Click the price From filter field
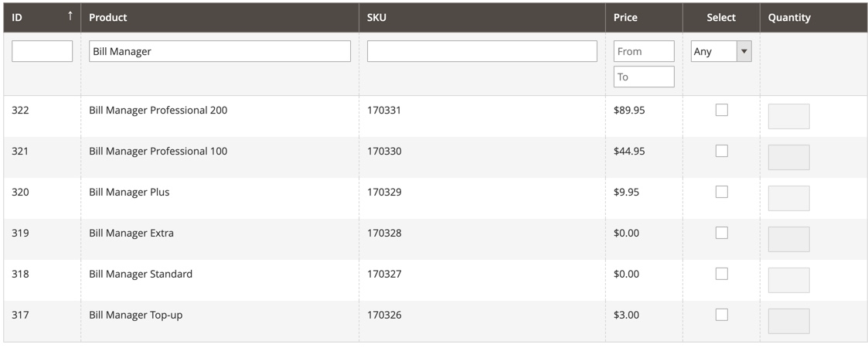Screen dimensions: 868x355 pyautogui.click(x=644, y=52)
